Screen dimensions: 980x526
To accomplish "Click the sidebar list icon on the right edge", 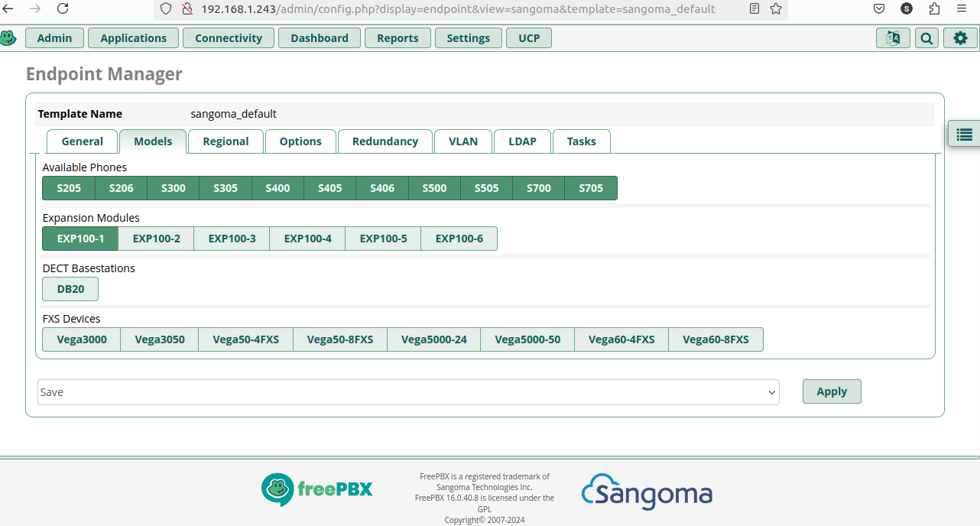I will pyautogui.click(x=963, y=133).
